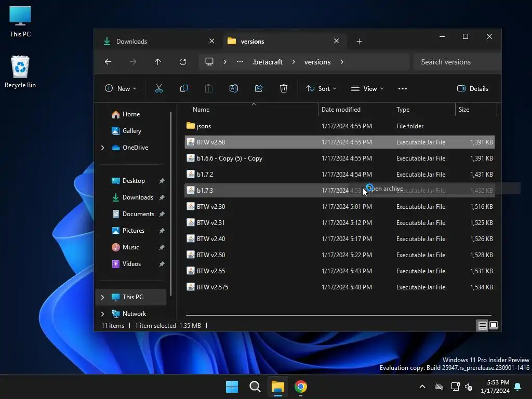Click the versions breadcrumb segment
The image size is (532, 399).
317,62
